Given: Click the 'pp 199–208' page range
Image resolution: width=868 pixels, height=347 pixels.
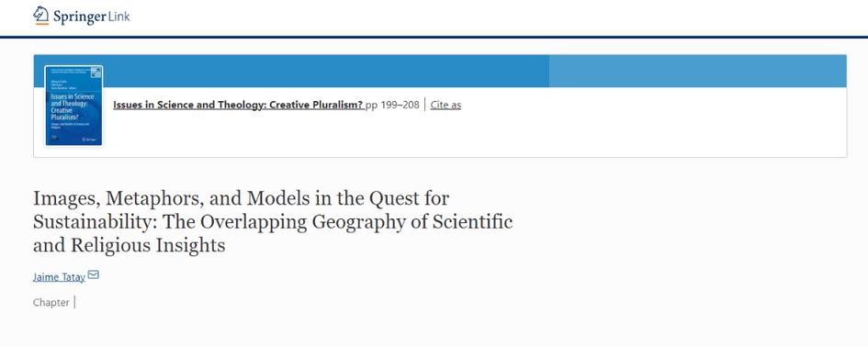Looking at the screenshot, I should coord(392,105).
